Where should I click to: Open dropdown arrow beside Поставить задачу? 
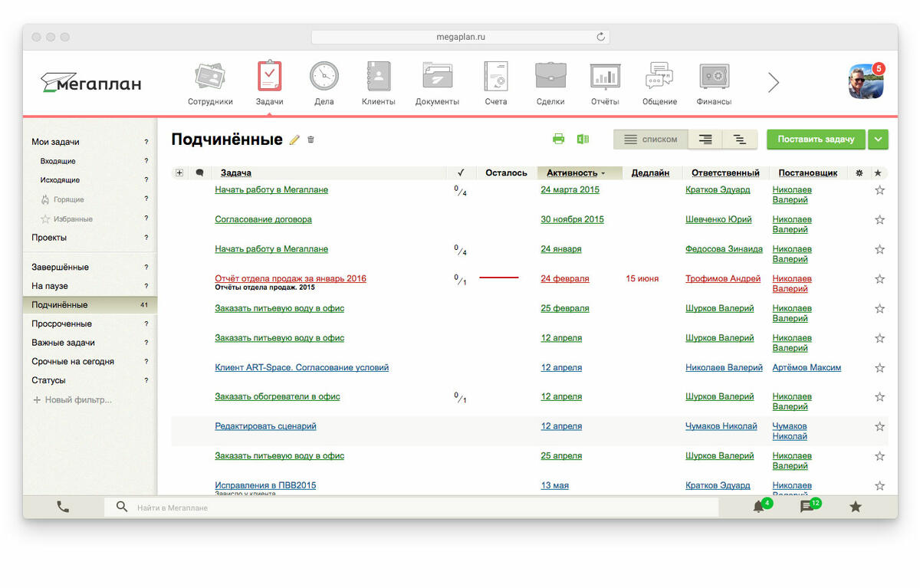pos(878,140)
